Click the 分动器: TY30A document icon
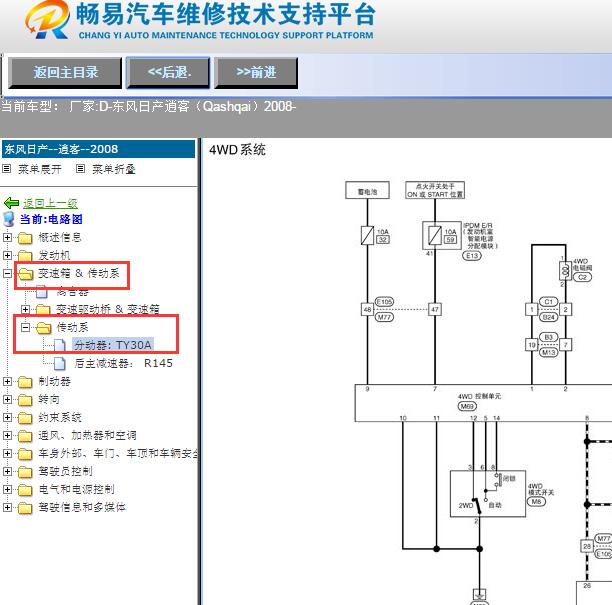The height and width of the screenshot is (605, 612). click(60, 345)
